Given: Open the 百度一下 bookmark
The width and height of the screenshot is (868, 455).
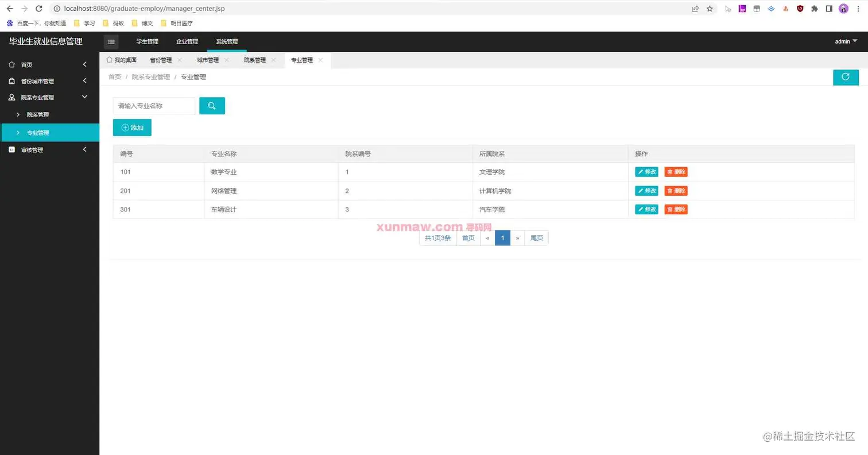Looking at the screenshot, I should [36, 24].
